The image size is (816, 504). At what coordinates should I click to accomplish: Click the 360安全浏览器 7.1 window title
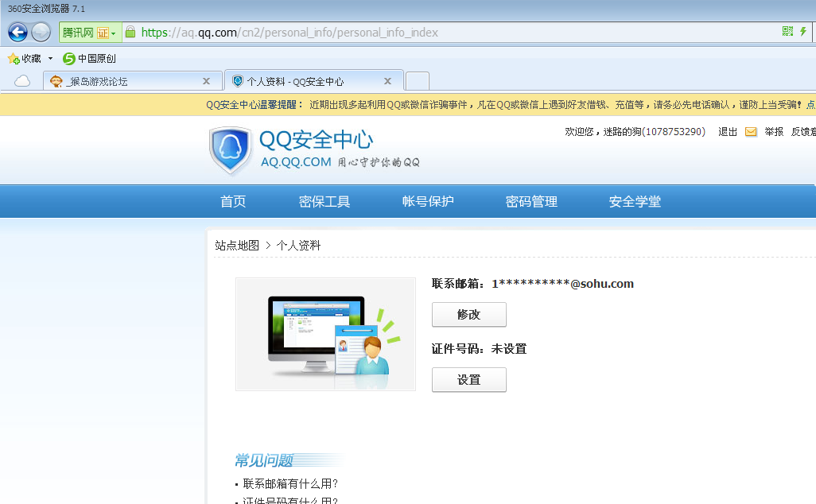[46, 9]
